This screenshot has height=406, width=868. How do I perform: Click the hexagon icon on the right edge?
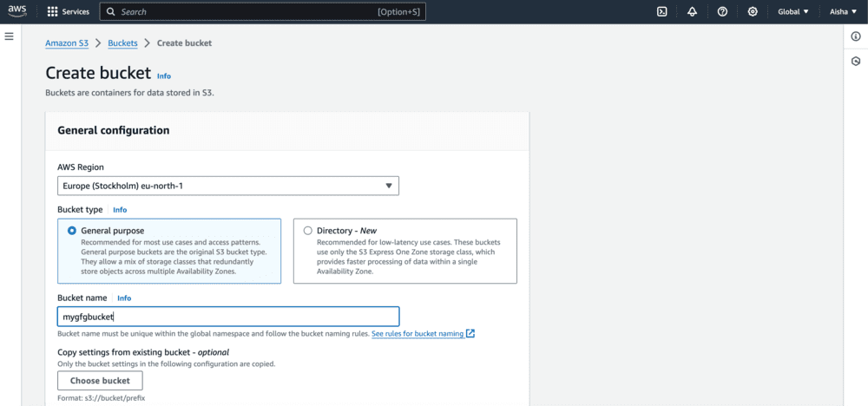click(x=856, y=61)
